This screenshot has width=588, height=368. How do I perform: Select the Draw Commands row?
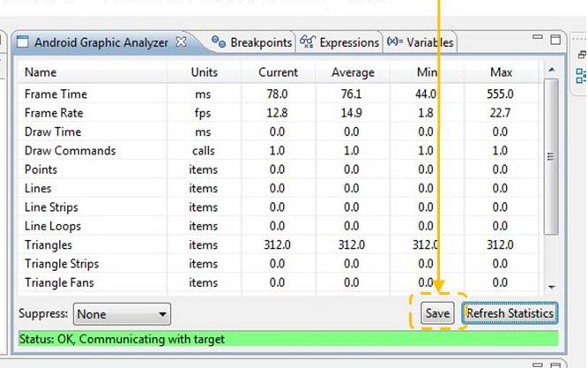point(279,151)
